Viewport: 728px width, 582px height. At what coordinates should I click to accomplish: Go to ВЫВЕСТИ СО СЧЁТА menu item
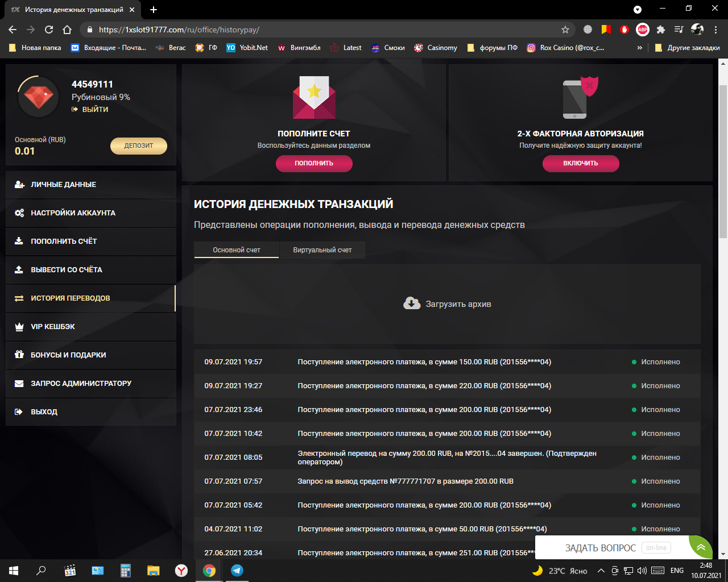click(91, 270)
